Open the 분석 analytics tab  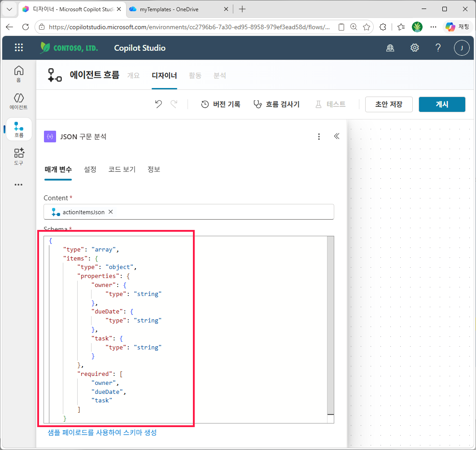point(219,75)
